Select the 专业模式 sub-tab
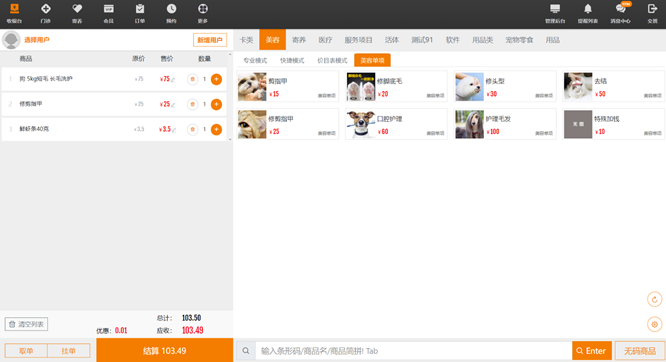The width and height of the screenshot is (666, 362). (x=255, y=60)
